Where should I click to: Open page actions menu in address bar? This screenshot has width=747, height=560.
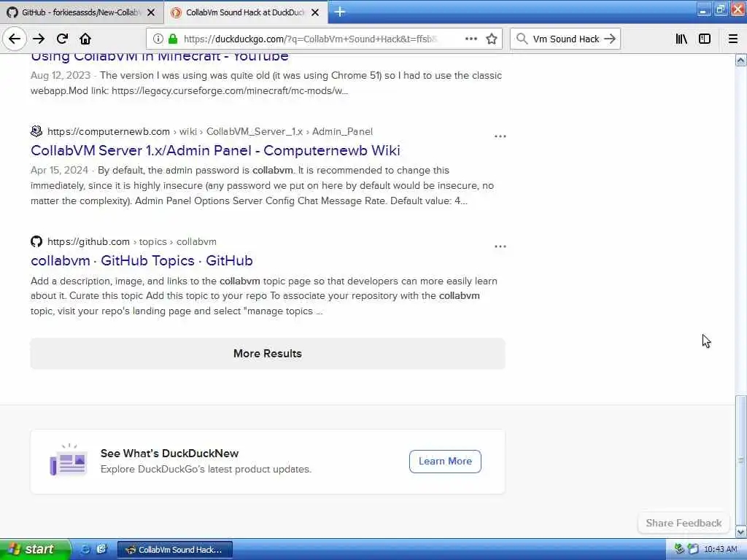(471, 39)
